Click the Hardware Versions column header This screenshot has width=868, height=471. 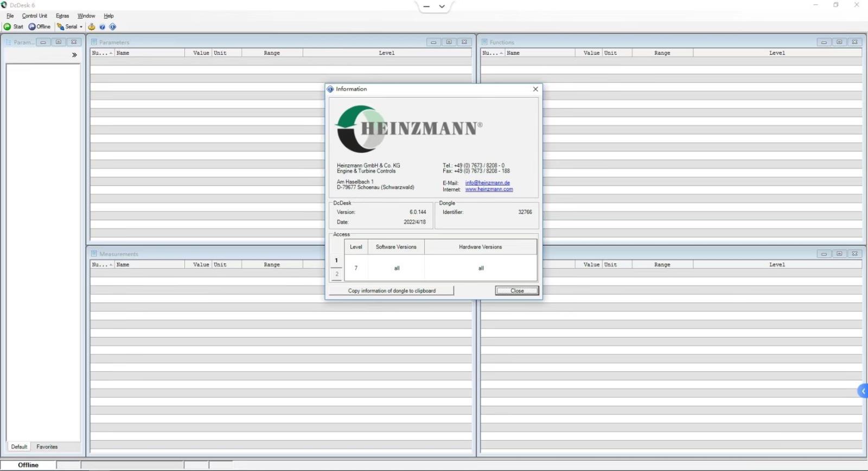point(481,247)
